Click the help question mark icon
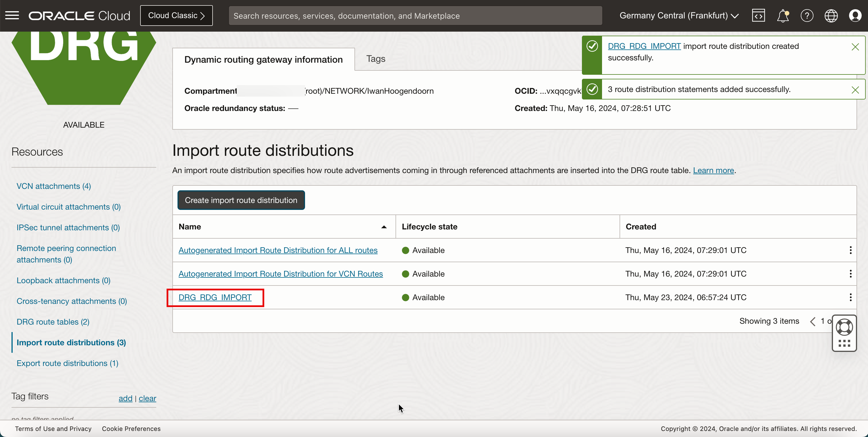Viewport: 868px width, 437px height. pos(807,16)
